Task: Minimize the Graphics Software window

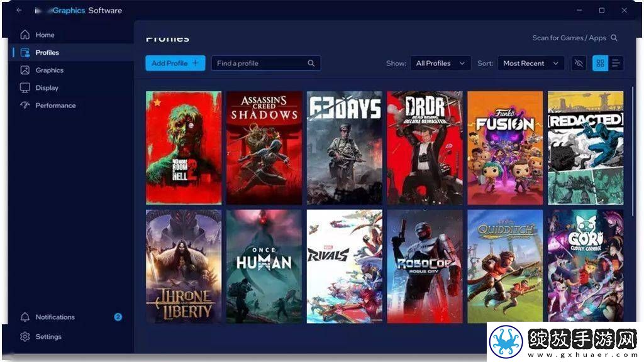Action: (x=579, y=10)
